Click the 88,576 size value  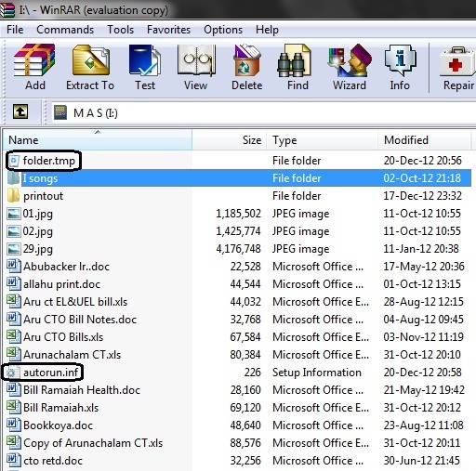[245, 443]
